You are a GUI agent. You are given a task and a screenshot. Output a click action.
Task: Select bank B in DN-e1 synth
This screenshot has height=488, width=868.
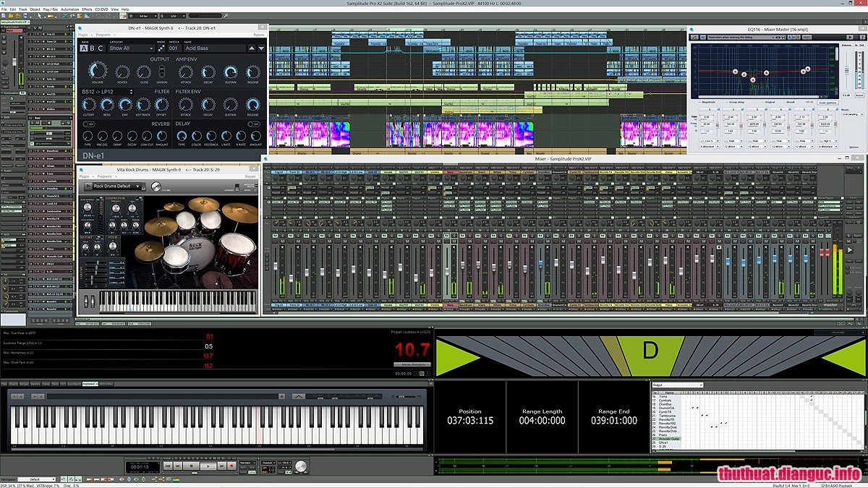pos(93,48)
